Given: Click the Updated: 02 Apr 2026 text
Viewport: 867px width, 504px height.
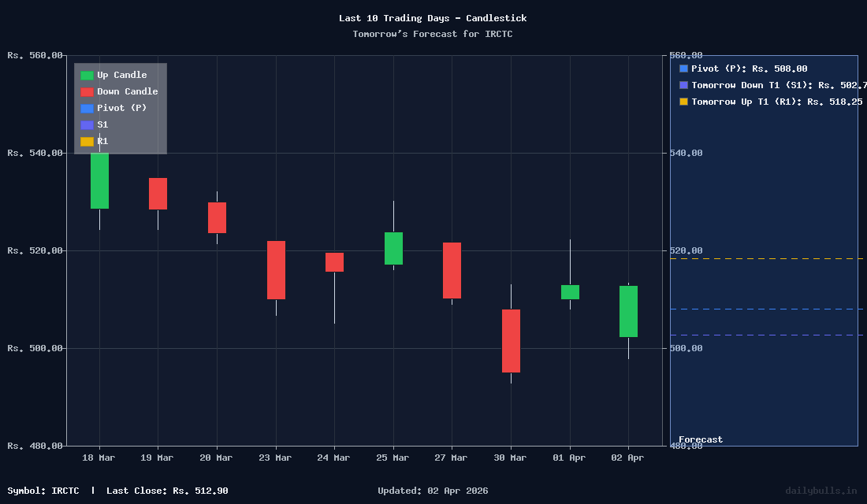Looking at the screenshot, I should 432,491.
